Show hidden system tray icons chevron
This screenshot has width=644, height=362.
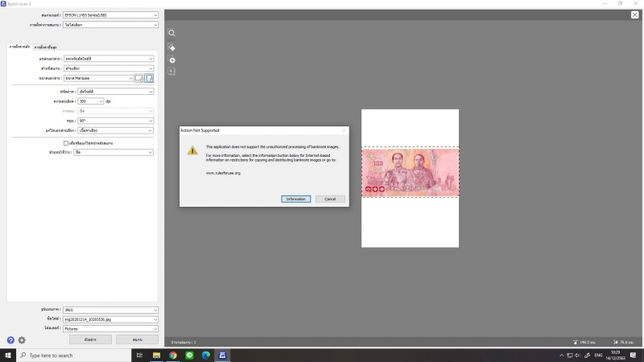561,356
